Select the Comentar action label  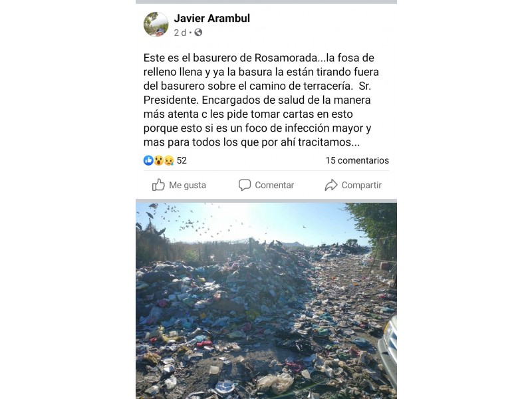coord(274,186)
